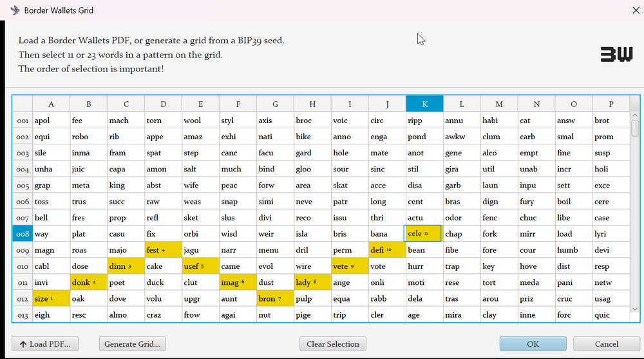The image size is (644, 359).
Task: Select the word cell 'wife'
Action: [200, 186]
